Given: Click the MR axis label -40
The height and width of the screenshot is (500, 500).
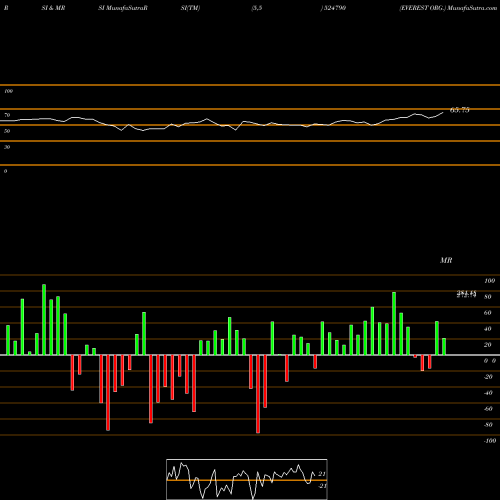Looking at the screenshot, I should 488,393.
